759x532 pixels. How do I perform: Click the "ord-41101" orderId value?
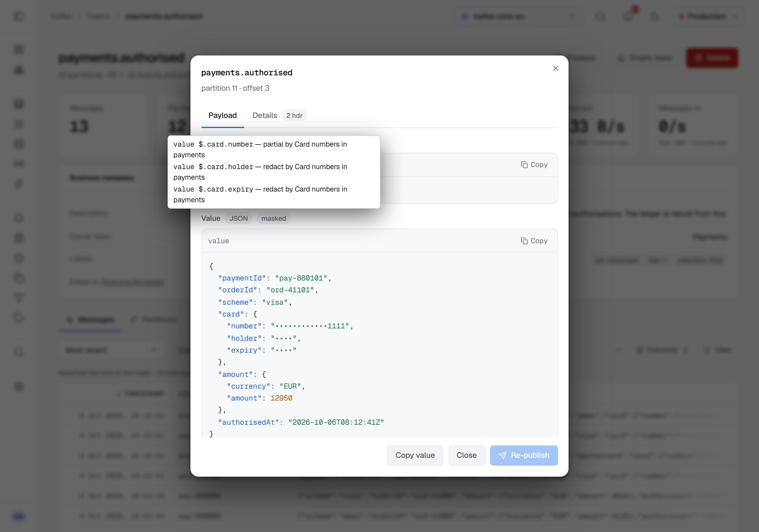click(290, 290)
